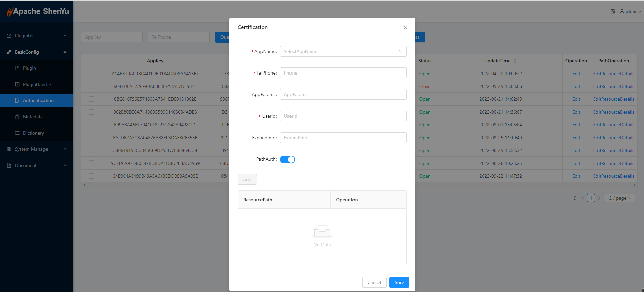
Task: Click the AppKey search field
Action: point(112,37)
